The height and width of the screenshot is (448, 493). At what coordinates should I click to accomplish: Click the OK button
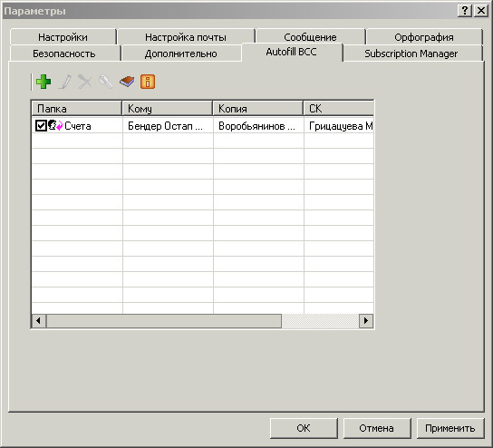click(x=304, y=428)
